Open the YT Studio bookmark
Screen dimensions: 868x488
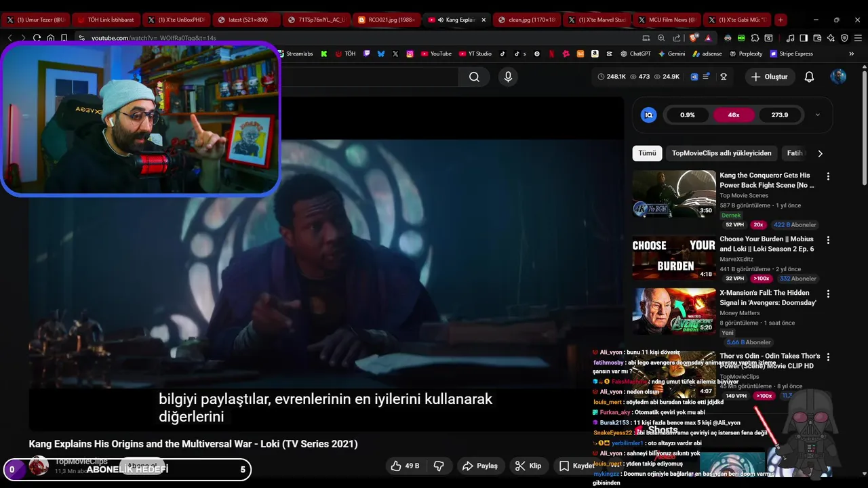click(475, 54)
